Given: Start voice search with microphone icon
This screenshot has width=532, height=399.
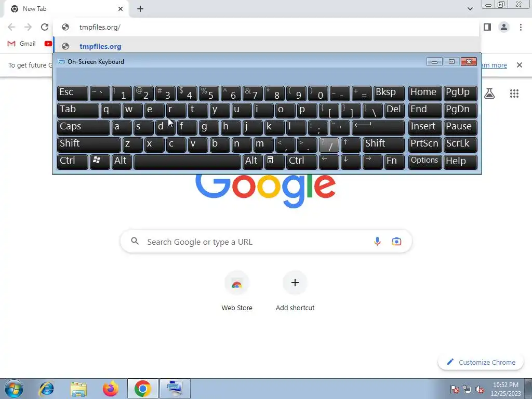Looking at the screenshot, I should click(x=377, y=241).
